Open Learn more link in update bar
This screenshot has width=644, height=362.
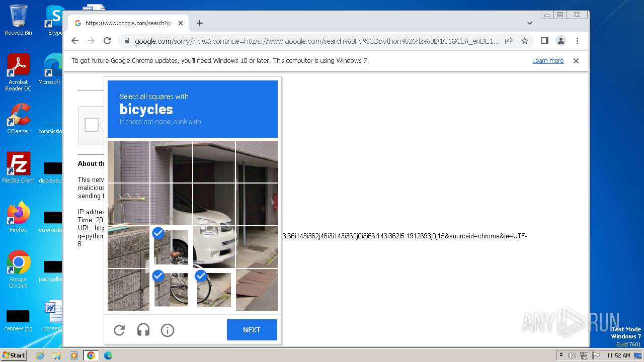548,61
